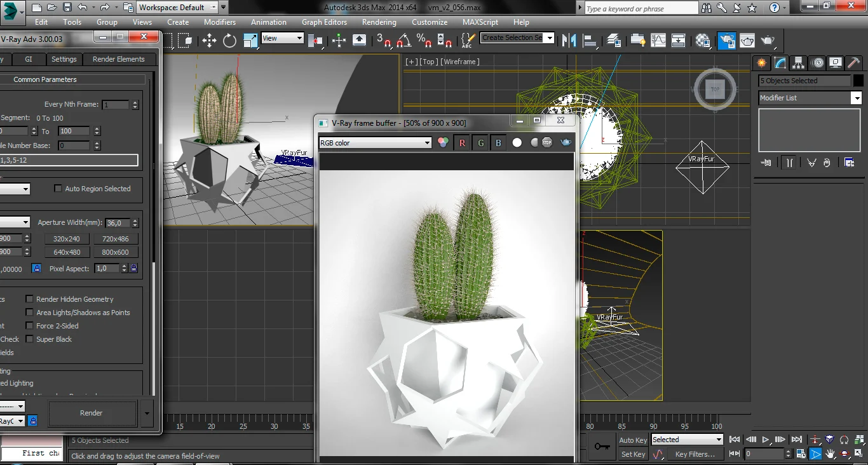This screenshot has height=465, width=868.
Task: Switch to RGB channels in frame buffer
Action: click(x=444, y=143)
